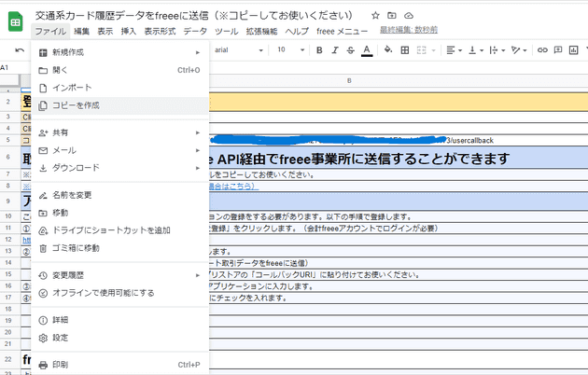
Task: Open the link in row 8
Action: pyautogui.click(x=233, y=187)
